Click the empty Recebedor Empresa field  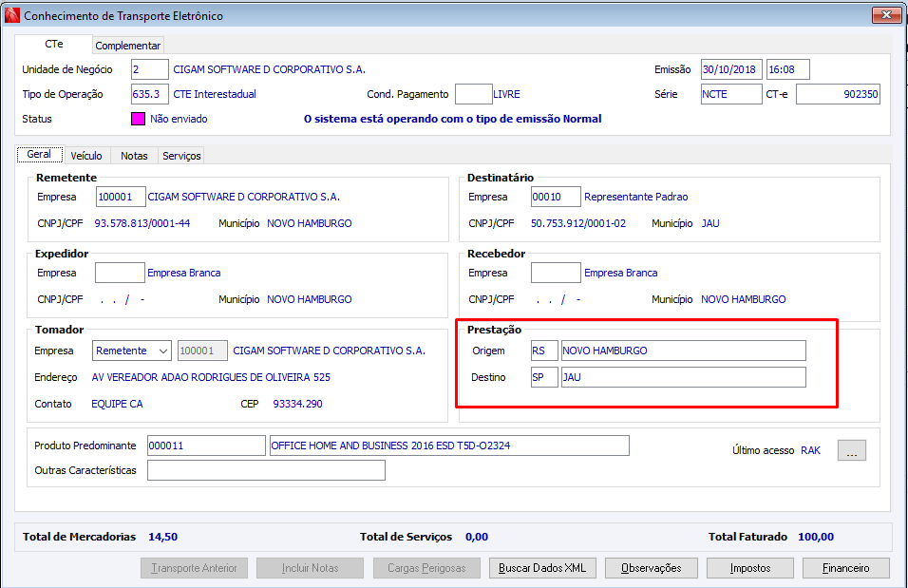pyautogui.click(x=556, y=273)
